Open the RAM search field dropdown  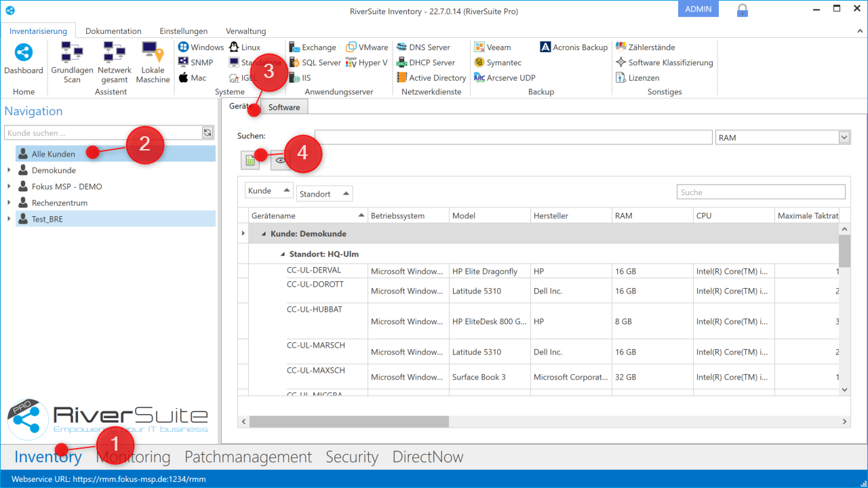(844, 138)
